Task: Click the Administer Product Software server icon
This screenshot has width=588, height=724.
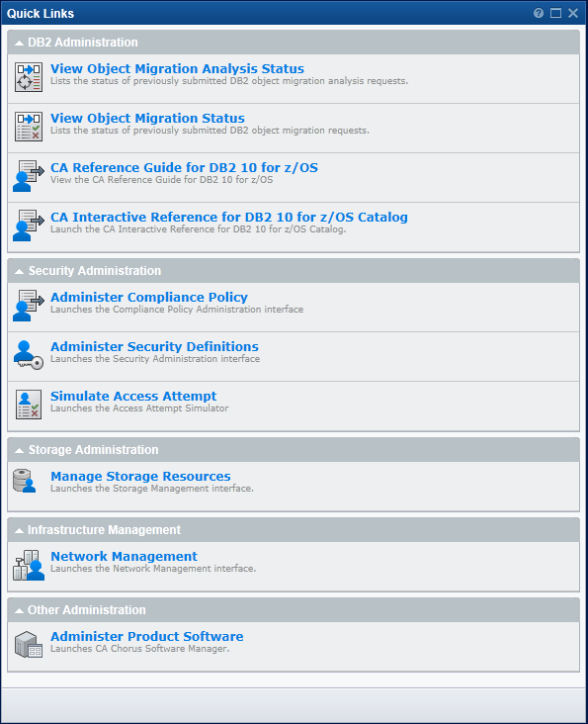Action: click(x=29, y=645)
